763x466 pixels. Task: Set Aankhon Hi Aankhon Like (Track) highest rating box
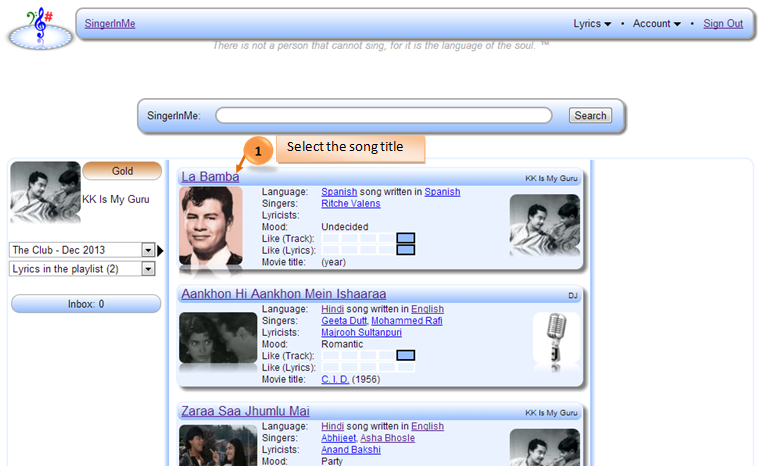point(406,356)
